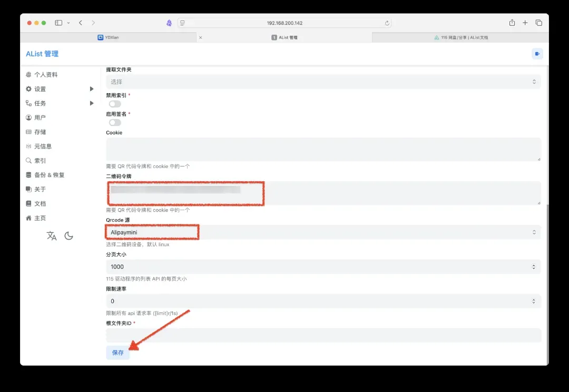Close the AList 管理 tab
The width and height of the screenshot is (569, 392).
pos(200,37)
